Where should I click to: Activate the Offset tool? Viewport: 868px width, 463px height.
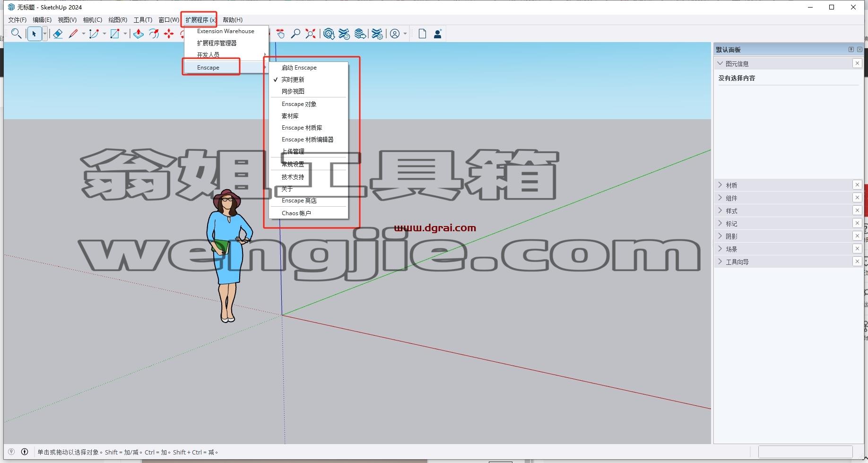point(154,34)
